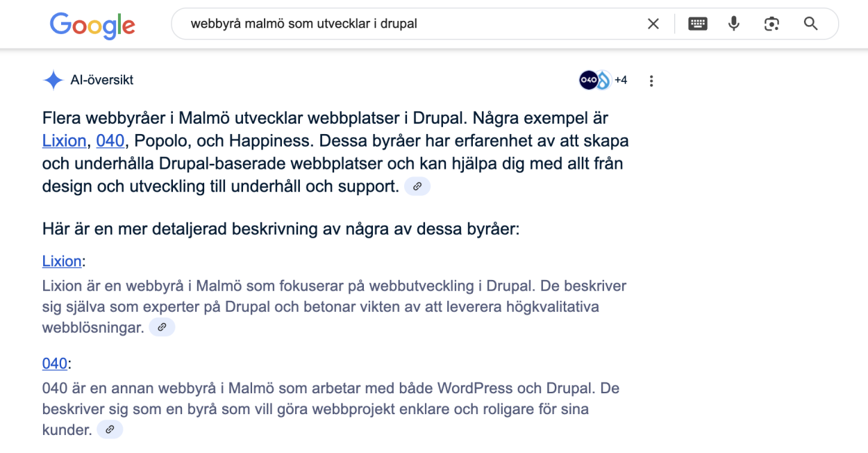Click the blue droplet source badge
Viewport: 868px width, 453px height.
point(603,80)
